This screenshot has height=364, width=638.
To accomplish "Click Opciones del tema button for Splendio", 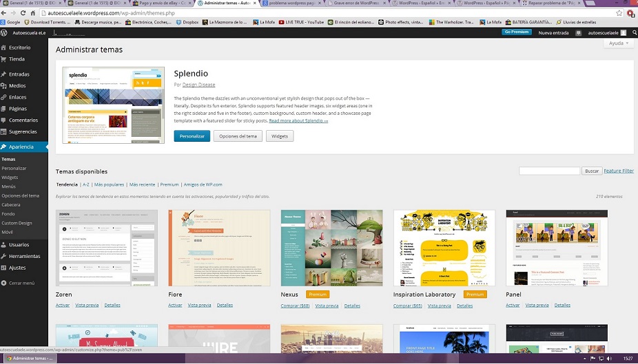I will pyautogui.click(x=238, y=136).
